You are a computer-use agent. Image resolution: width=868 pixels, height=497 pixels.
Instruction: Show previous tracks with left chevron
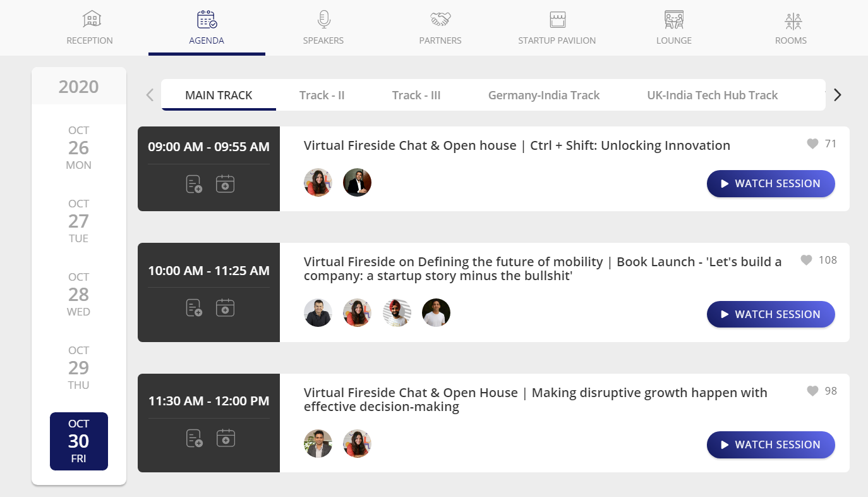pos(150,95)
